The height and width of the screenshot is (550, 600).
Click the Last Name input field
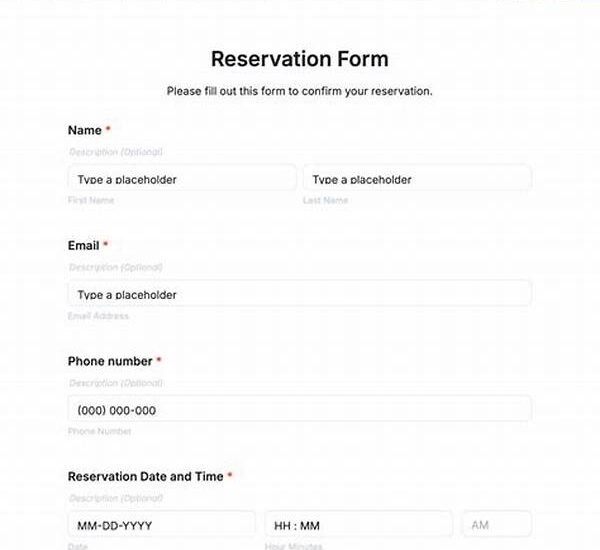(x=417, y=179)
